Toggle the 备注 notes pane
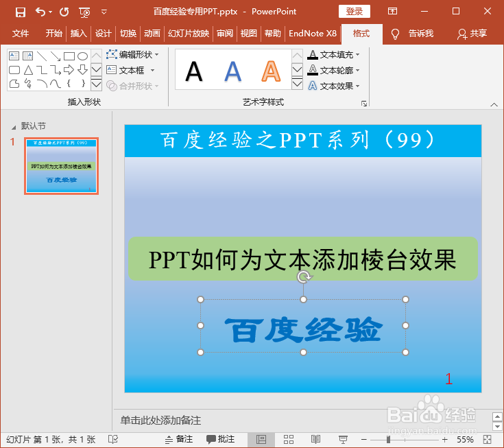Viewport: 504px width, 448px height. [x=179, y=439]
